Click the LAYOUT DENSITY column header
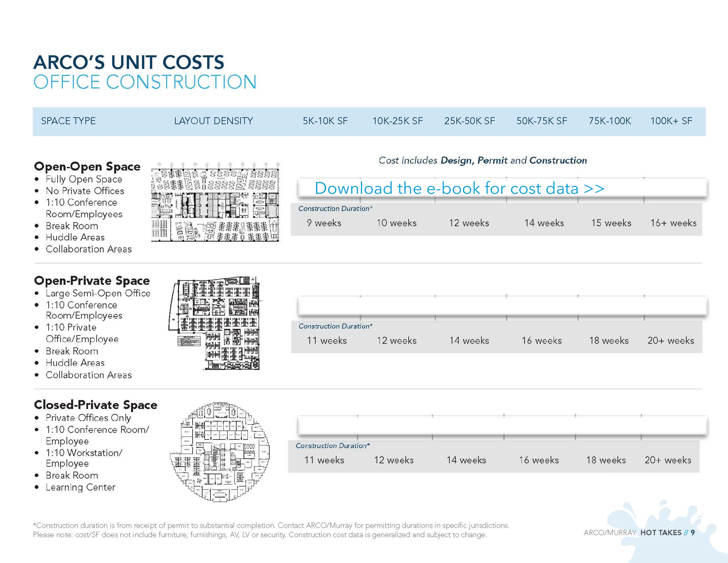728x563 pixels. click(x=214, y=121)
